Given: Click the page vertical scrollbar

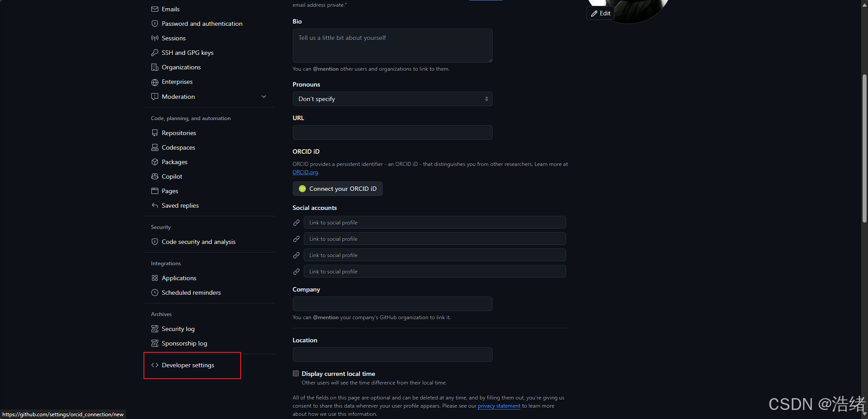Looking at the screenshot, I should pos(864,149).
